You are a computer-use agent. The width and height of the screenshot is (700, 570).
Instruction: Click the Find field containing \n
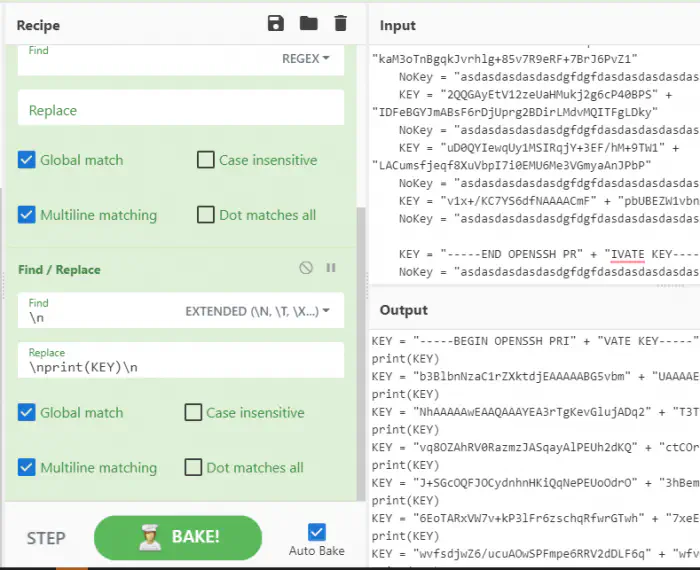(100, 316)
